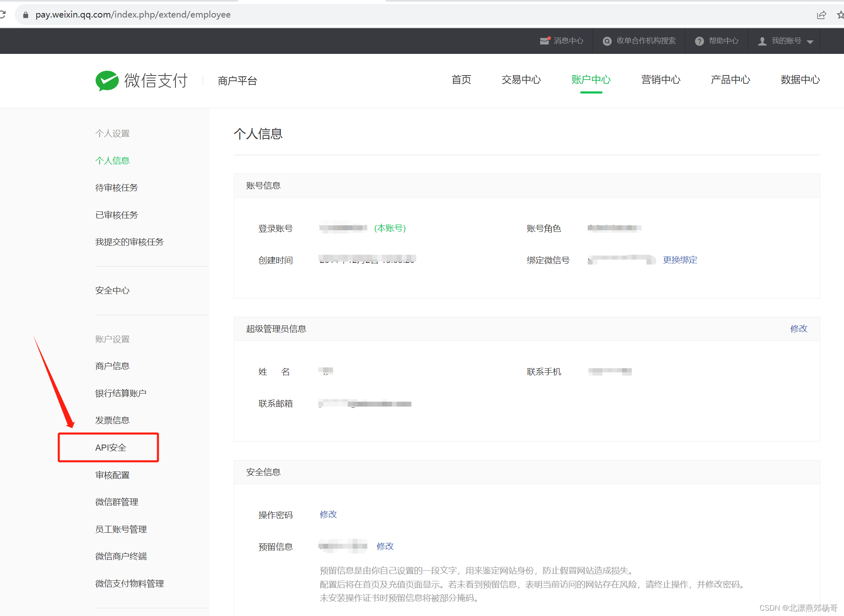This screenshot has width=844, height=616.
Task: Click the padlock site info icon
Action: click(26, 15)
